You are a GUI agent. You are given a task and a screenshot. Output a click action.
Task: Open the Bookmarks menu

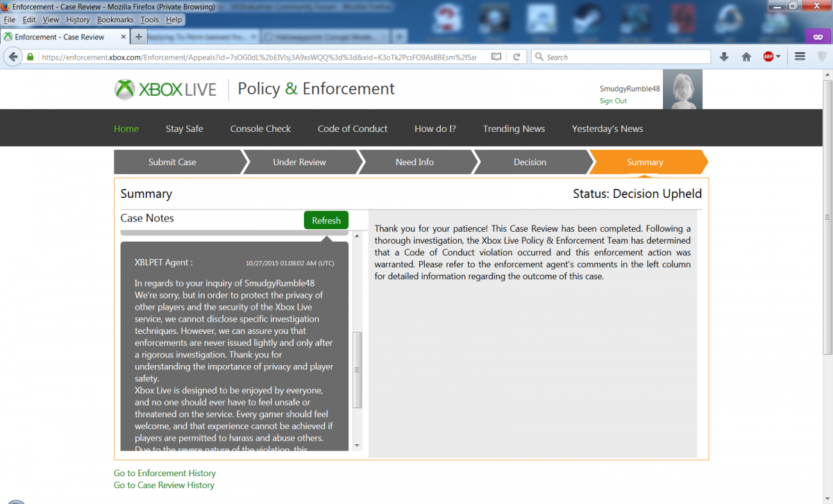coord(116,20)
